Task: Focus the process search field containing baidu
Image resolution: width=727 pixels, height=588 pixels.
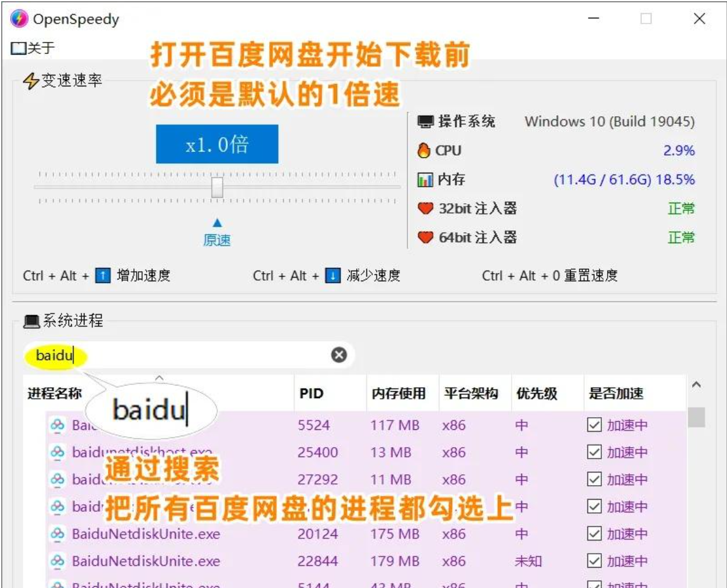Action: click(189, 355)
